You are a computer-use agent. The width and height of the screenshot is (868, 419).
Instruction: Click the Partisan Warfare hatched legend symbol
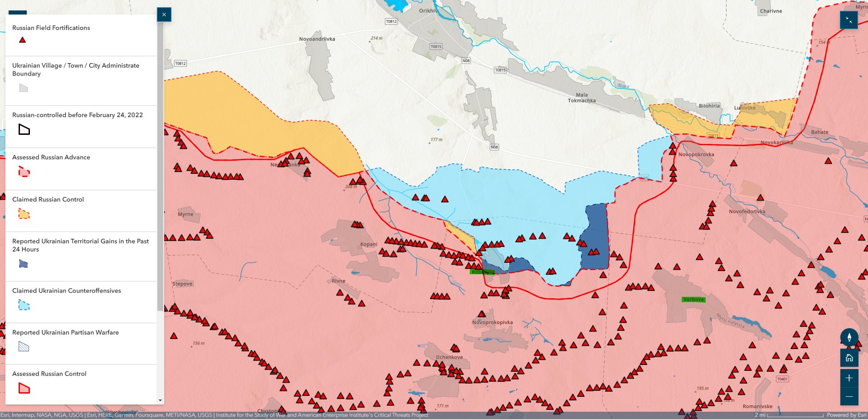coord(24,346)
